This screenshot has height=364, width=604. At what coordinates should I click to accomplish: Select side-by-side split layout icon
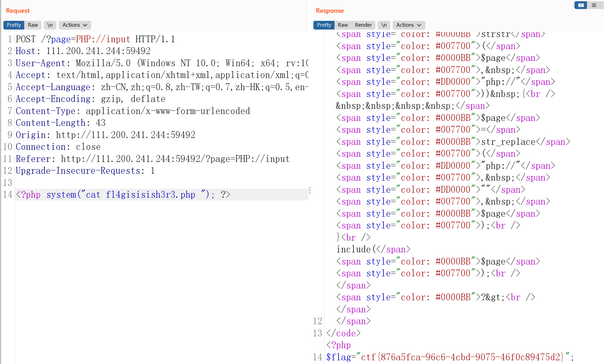[581, 5]
